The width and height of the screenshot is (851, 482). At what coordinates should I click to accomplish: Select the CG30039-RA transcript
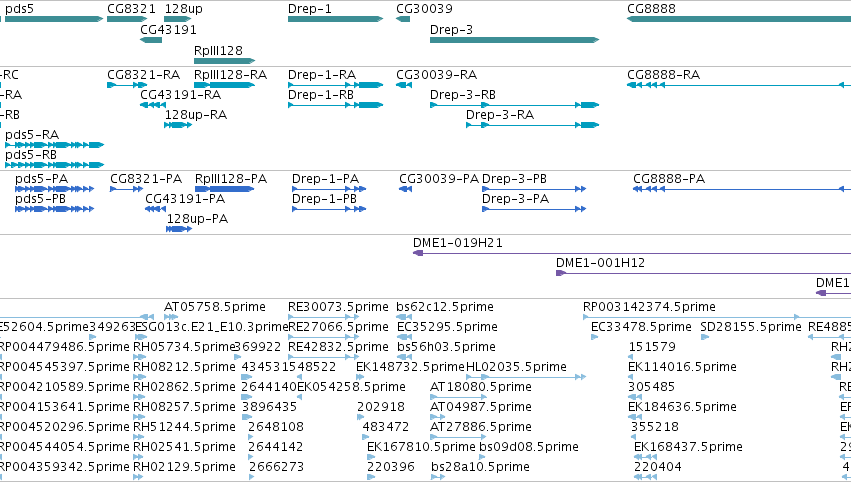(x=404, y=85)
